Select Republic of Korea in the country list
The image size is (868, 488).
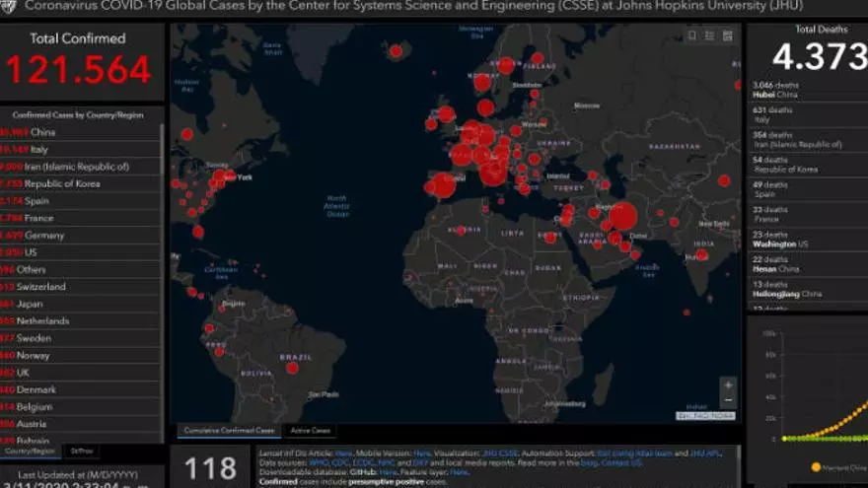pyautogui.click(x=59, y=184)
